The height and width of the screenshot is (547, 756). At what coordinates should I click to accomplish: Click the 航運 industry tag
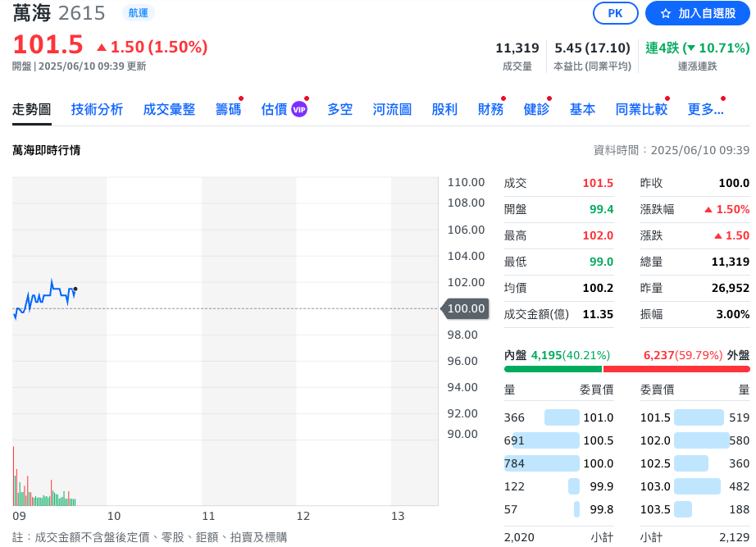(139, 13)
